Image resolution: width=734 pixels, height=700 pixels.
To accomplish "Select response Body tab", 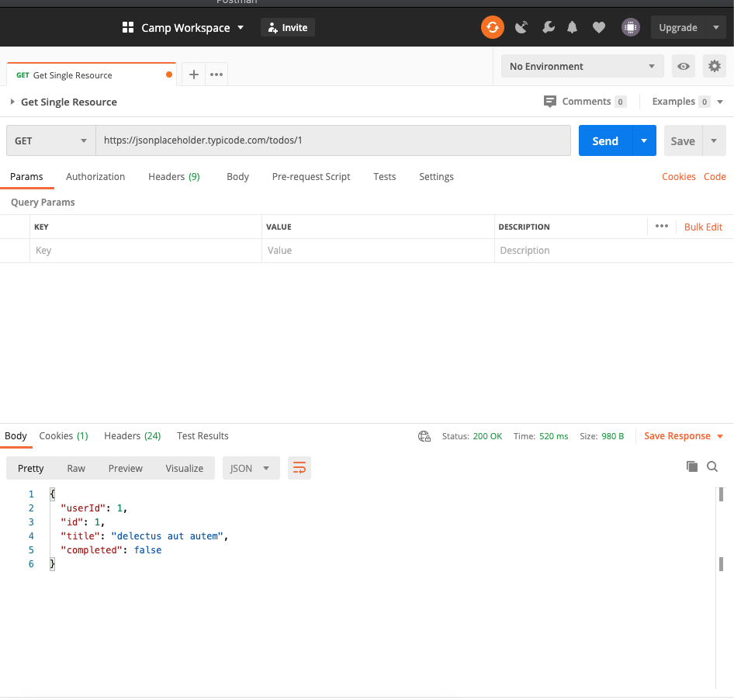I will (x=16, y=436).
